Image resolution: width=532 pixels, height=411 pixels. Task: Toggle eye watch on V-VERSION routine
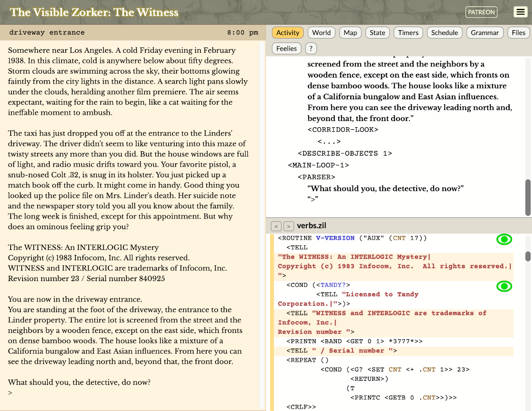(x=504, y=240)
